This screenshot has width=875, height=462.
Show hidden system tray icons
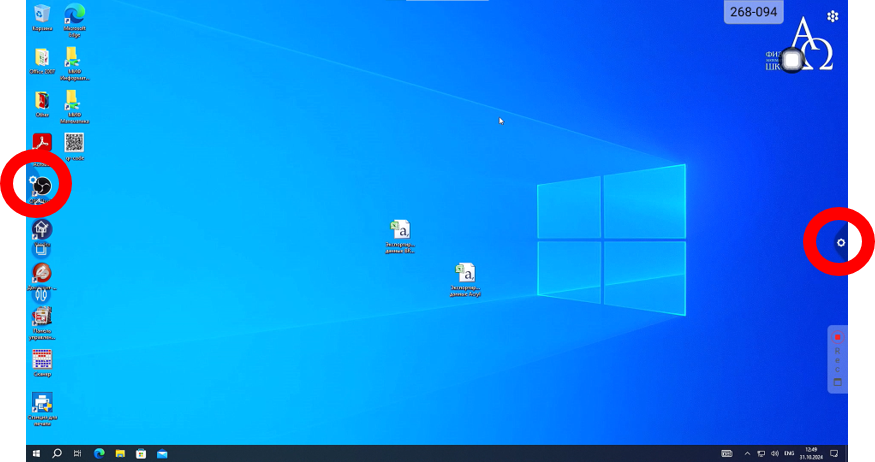746,453
